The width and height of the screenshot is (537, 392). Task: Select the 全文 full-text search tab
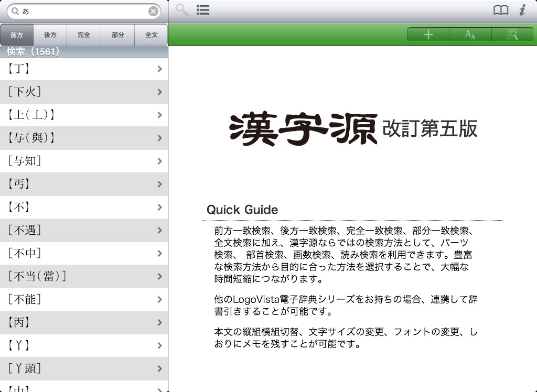(151, 35)
